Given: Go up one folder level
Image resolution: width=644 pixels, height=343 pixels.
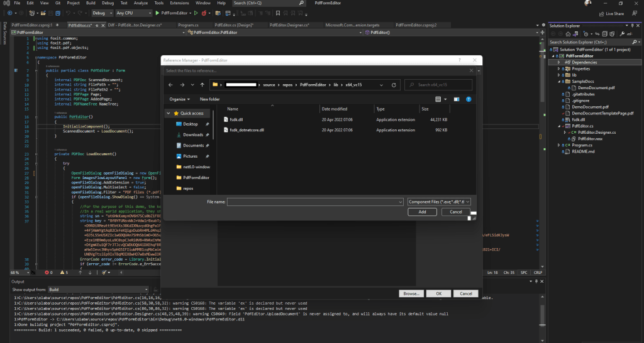Looking at the screenshot, I should tap(202, 85).
